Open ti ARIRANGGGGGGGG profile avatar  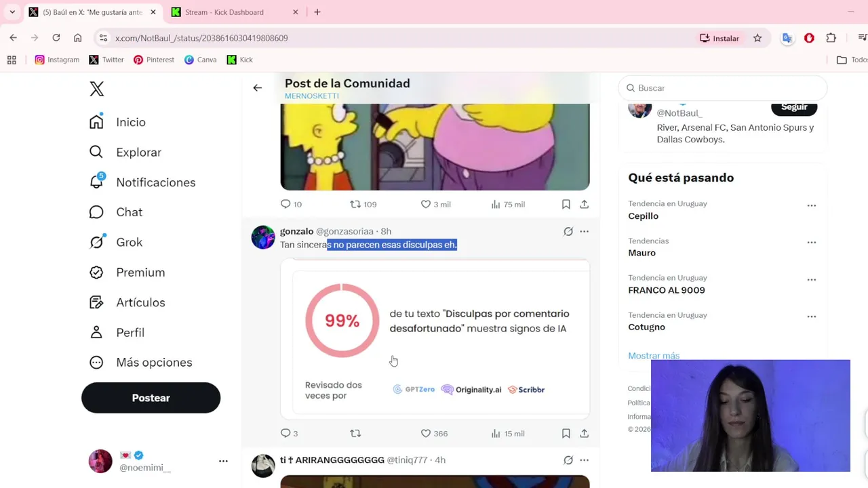click(263, 466)
